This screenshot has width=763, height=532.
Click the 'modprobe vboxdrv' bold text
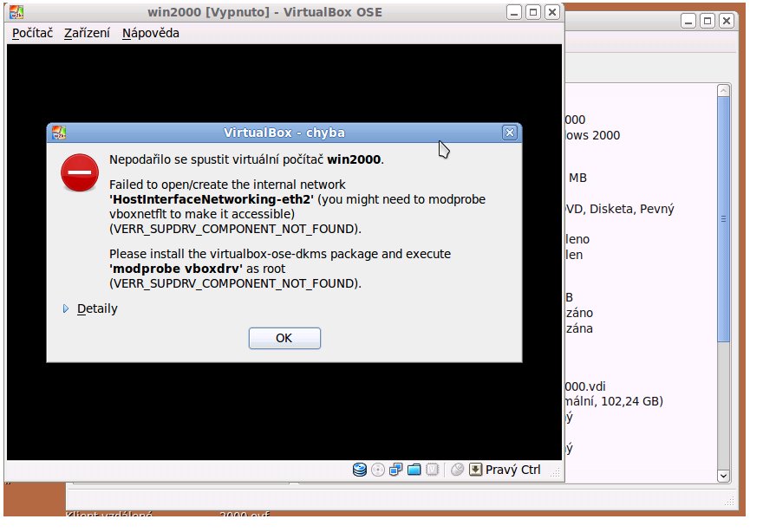(176, 269)
